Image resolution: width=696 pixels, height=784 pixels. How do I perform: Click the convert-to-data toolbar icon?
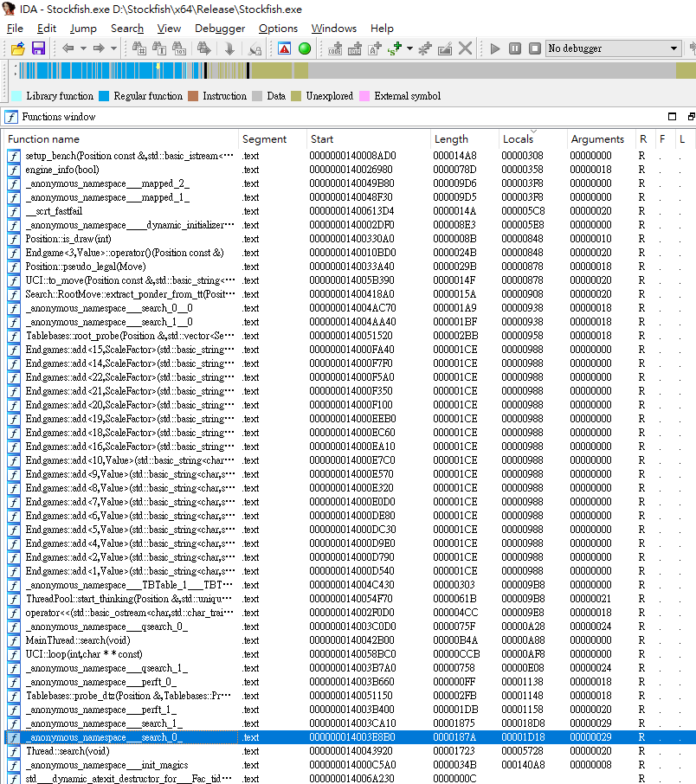coord(355,48)
